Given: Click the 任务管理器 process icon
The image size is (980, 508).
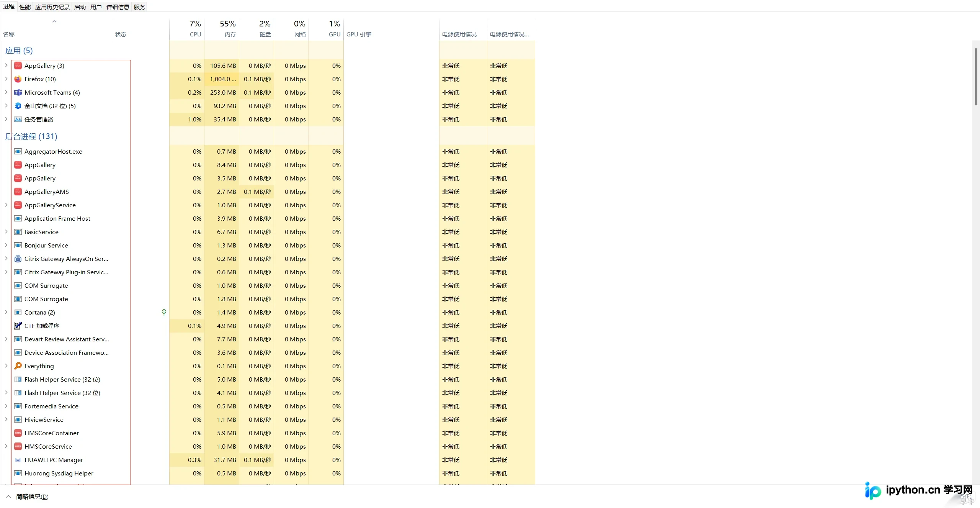Looking at the screenshot, I should [18, 120].
